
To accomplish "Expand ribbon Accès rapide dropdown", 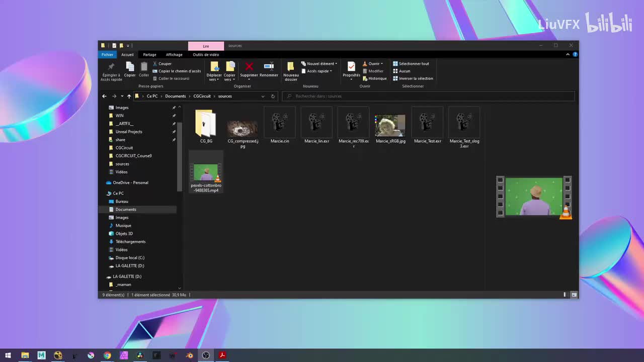I will tap(317, 71).
